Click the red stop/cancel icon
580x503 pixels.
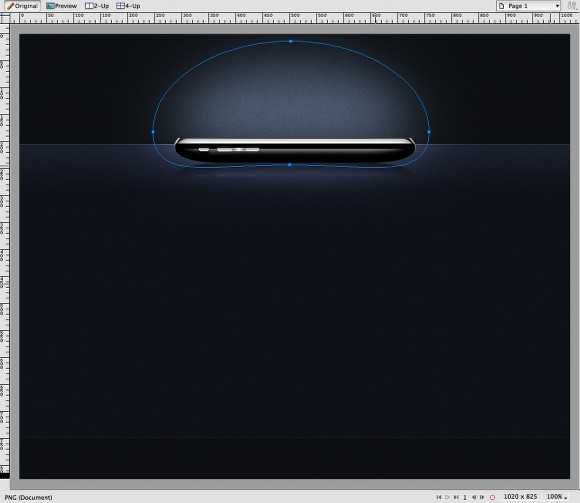point(492,497)
